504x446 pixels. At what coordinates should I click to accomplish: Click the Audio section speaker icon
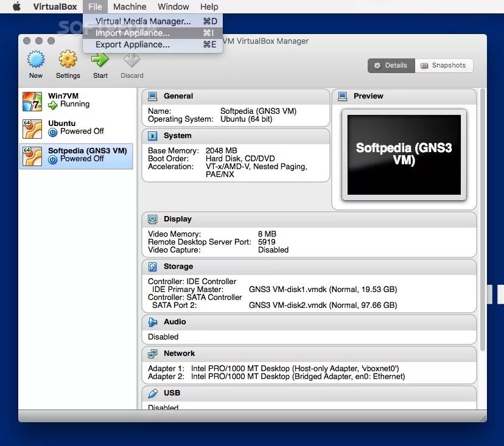tap(152, 322)
